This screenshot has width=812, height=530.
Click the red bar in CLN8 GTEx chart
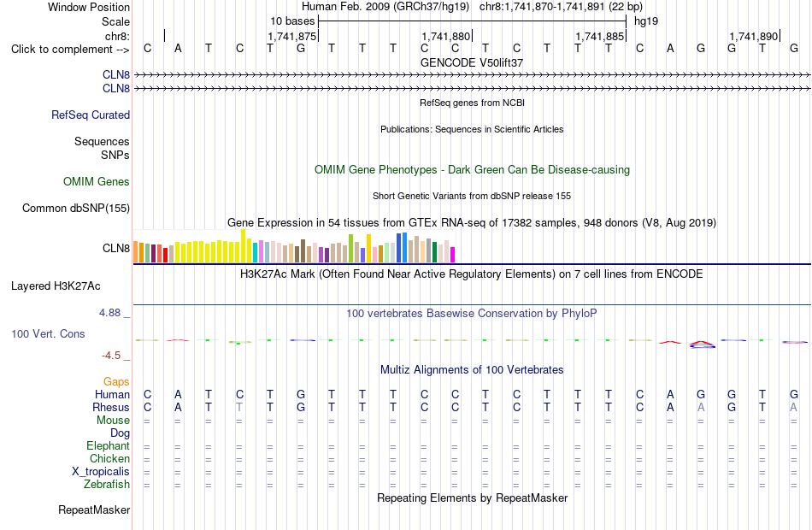click(165, 255)
